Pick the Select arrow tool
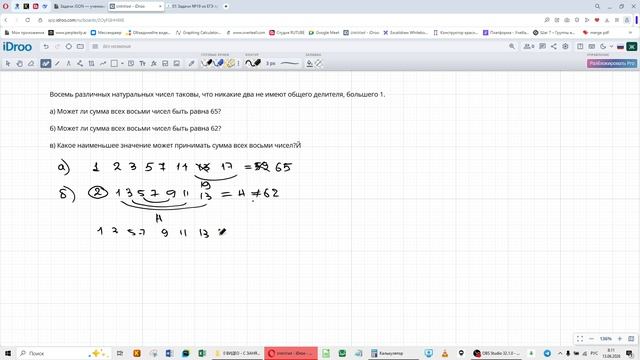Viewport: 640px width, 360px height. [8, 63]
